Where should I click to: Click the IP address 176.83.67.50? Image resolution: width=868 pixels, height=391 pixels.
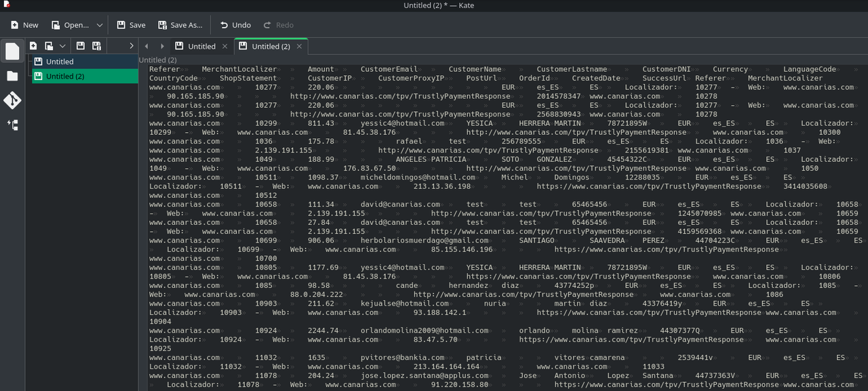point(370,168)
